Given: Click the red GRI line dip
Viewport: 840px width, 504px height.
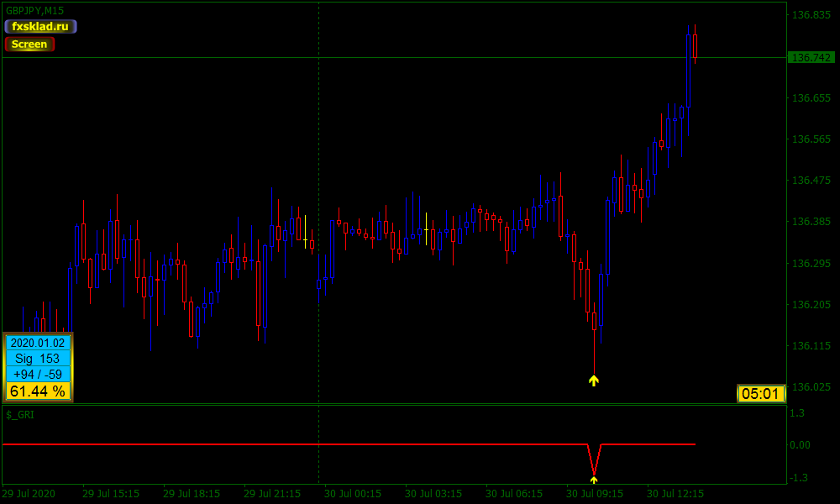Looking at the screenshot, I should pos(594,459).
